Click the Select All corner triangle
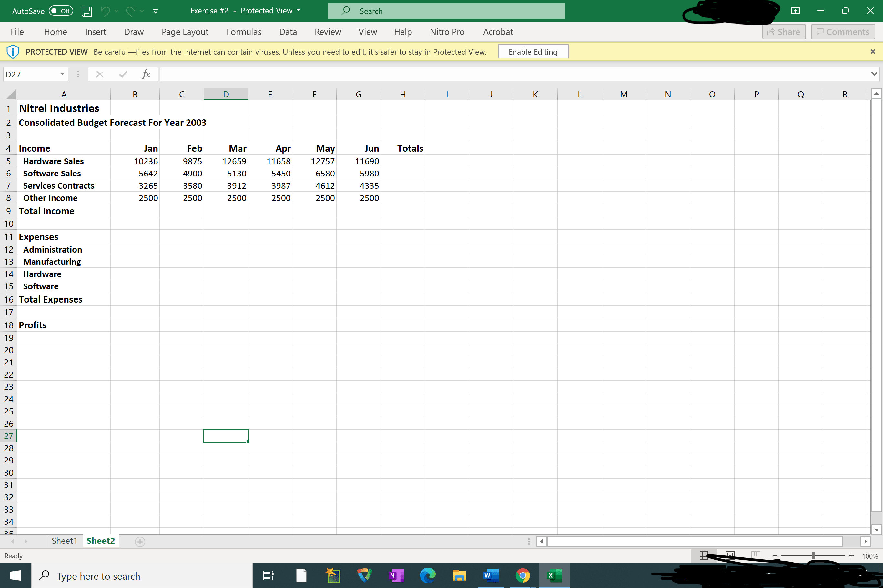Image resolution: width=883 pixels, height=588 pixels. tap(11, 94)
